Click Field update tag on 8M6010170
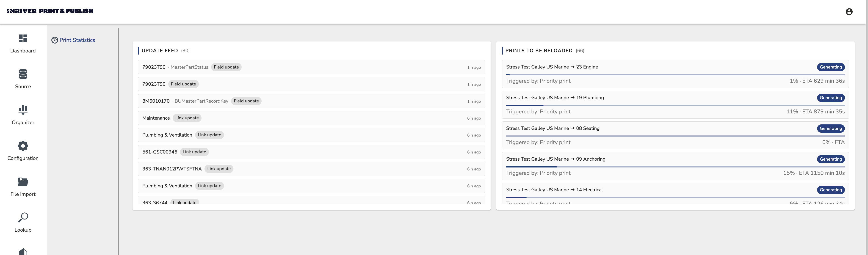This screenshot has width=868, height=255. (246, 101)
